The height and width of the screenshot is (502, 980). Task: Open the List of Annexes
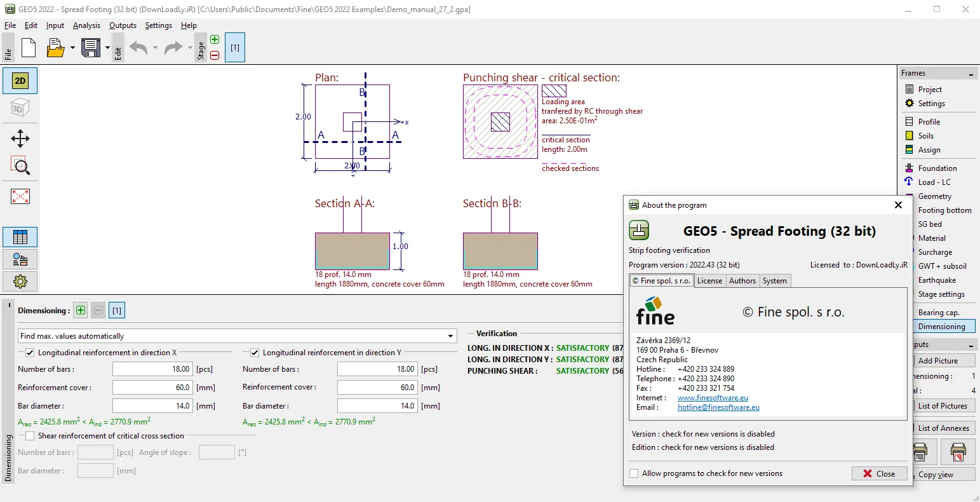(x=943, y=428)
